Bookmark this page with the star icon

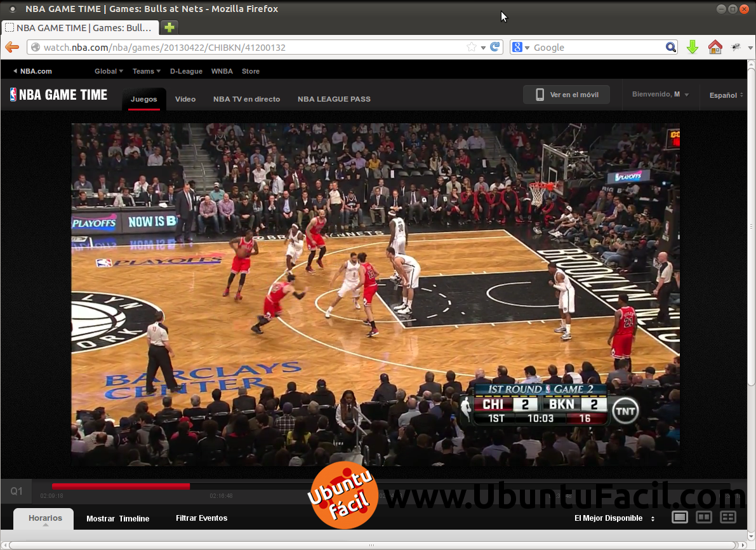click(x=472, y=47)
